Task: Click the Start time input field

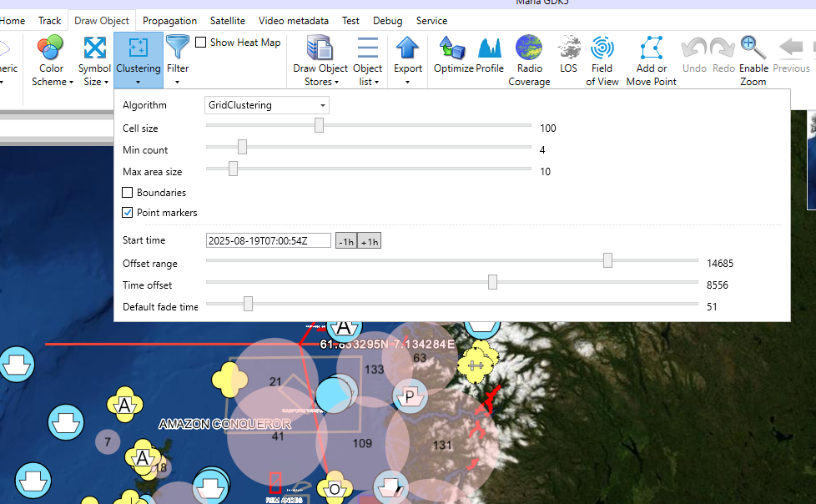Action: pos(268,240)
